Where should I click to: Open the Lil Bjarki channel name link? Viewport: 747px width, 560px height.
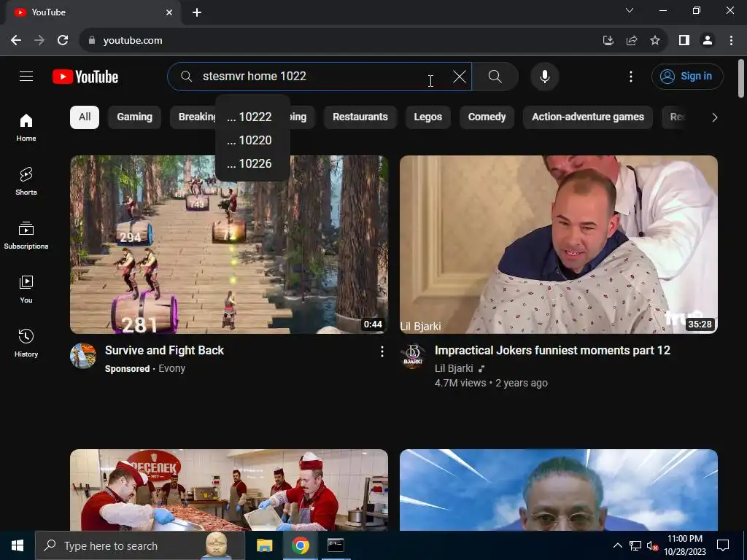pos(454,368)
